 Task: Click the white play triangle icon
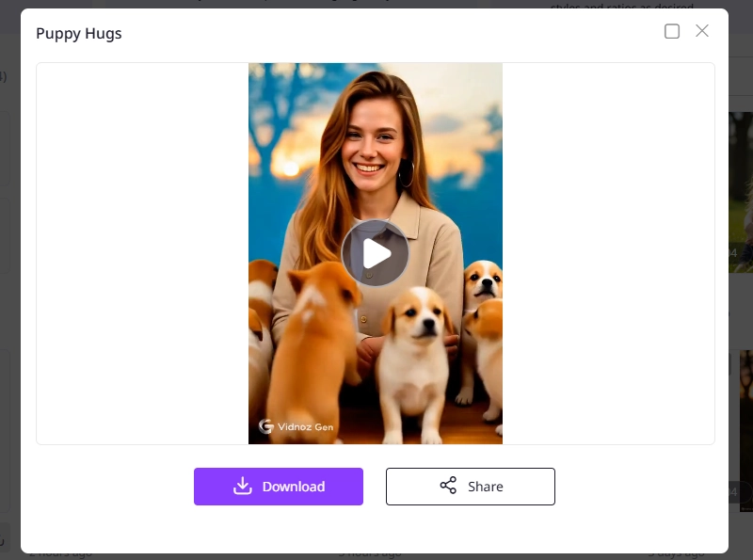(377, 252)
